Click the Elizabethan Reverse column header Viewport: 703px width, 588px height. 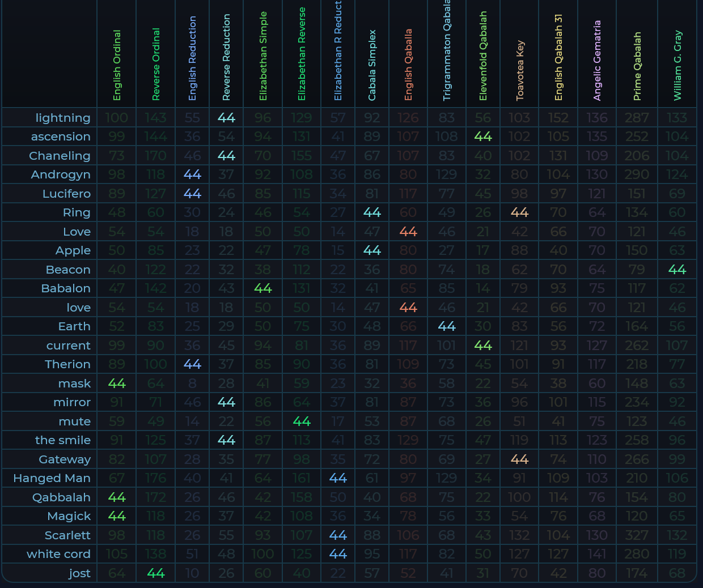pyautogui.click(x=302, y=54)
